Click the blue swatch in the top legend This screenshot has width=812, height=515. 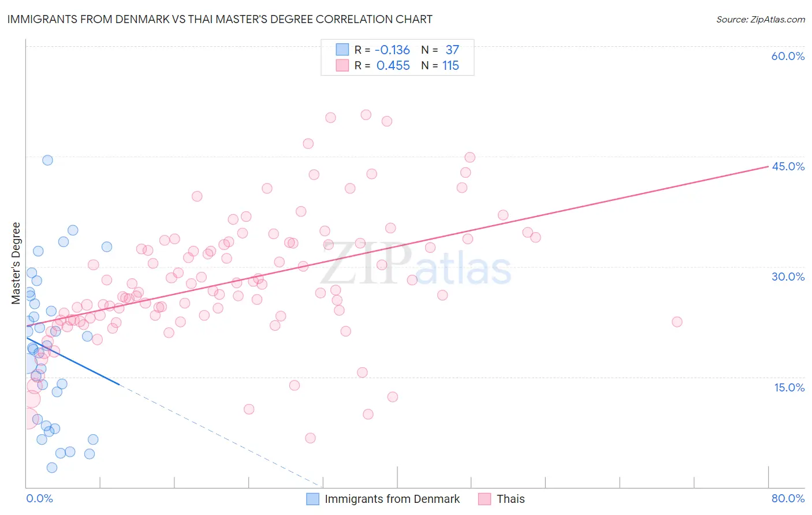pos(342,50)
